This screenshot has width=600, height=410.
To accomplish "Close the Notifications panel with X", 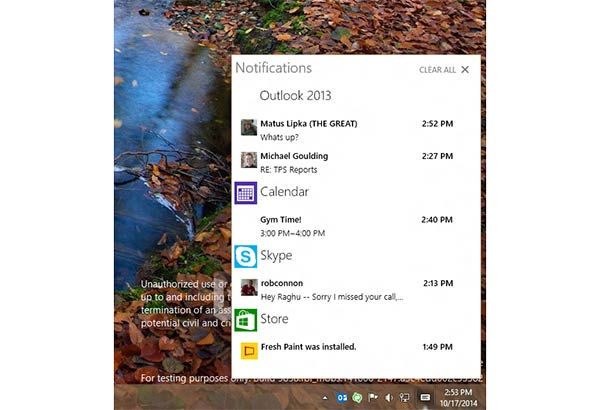I will [x=465, y=70].
